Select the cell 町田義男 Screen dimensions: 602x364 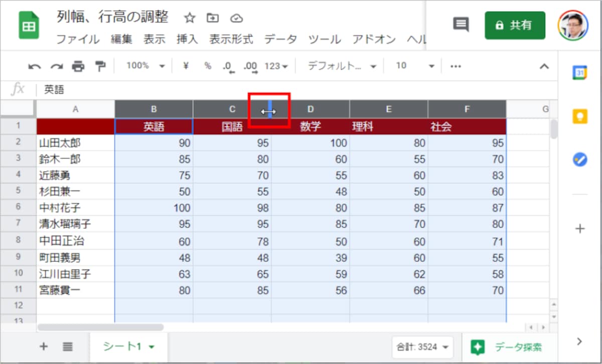(x=76, y=257)
